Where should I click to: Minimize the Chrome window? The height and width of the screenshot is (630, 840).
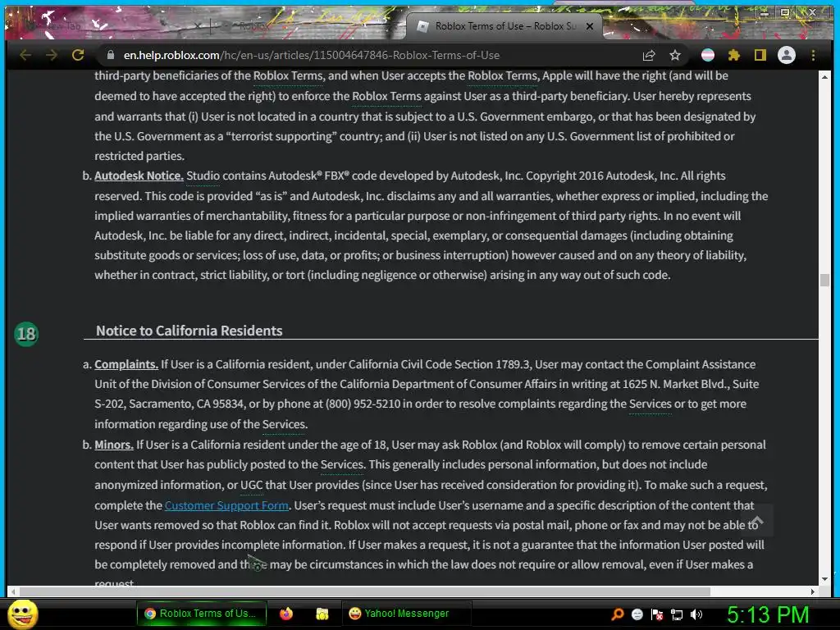click(x=765, y=12)
